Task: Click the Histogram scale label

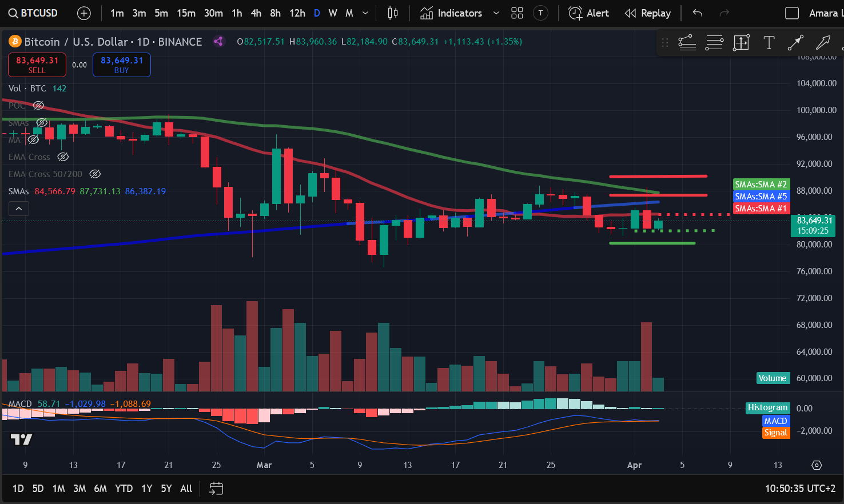Action: 768,407
